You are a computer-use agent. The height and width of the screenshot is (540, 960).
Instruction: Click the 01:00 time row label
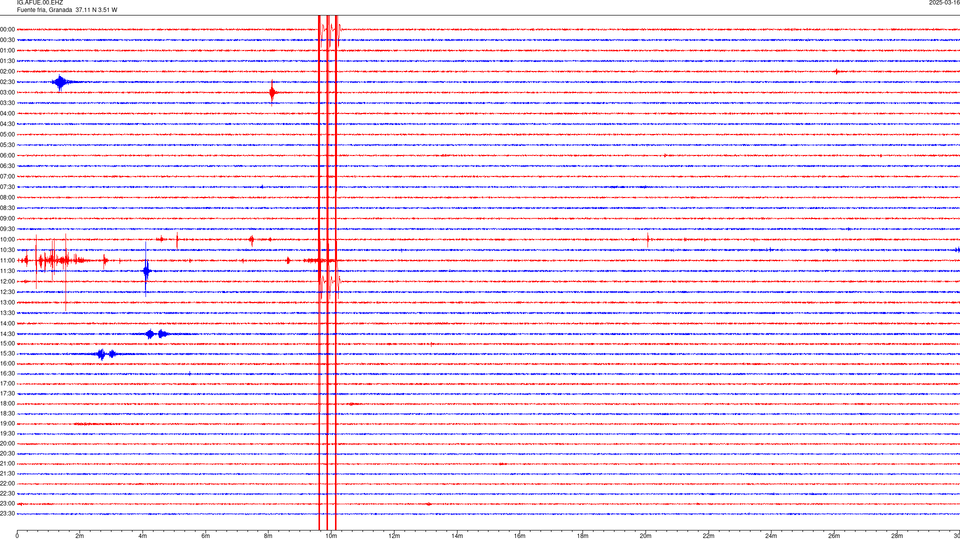(x=7, y=51)
